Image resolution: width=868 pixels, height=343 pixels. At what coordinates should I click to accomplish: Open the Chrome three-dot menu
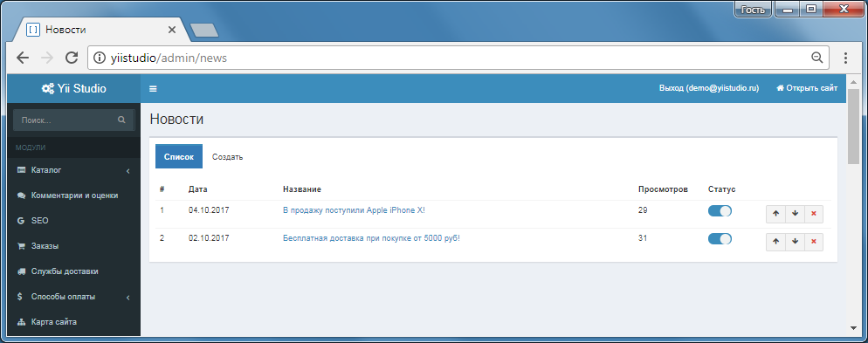coord(845,58)
